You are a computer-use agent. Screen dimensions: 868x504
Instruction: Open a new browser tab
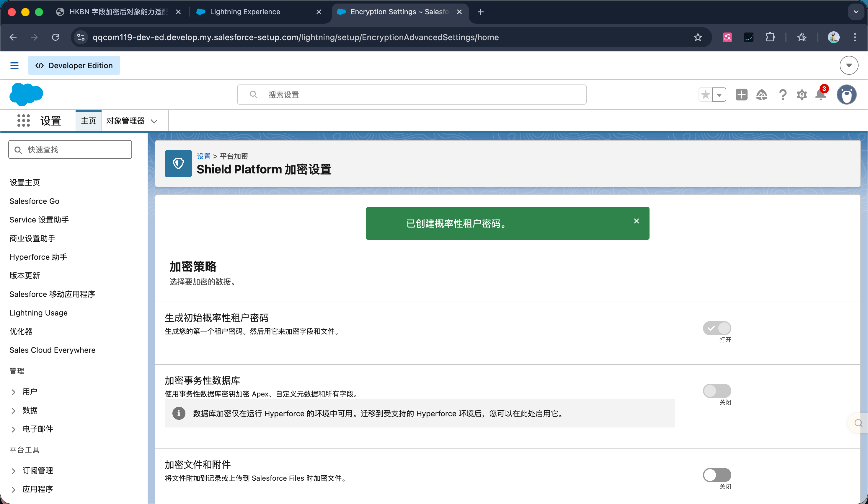pyautogui.click(x=481, y=12)
